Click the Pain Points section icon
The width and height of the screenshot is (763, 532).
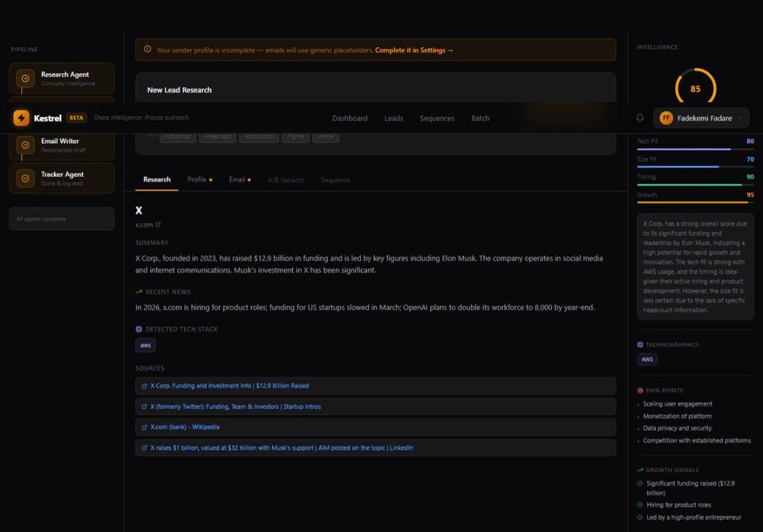[640, 390]
